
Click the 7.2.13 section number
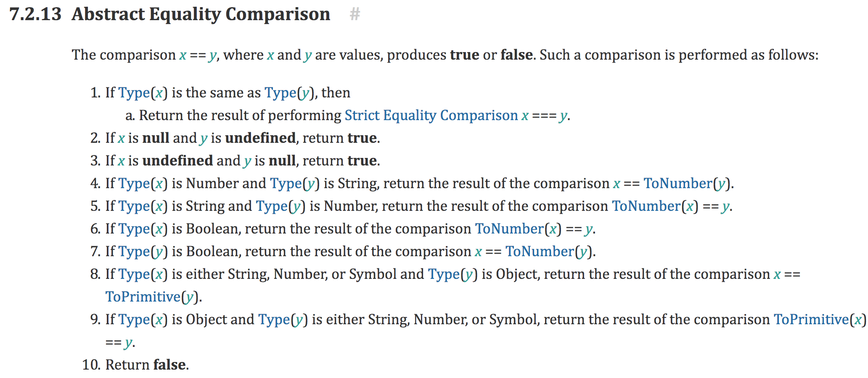[x=35, y=14]
